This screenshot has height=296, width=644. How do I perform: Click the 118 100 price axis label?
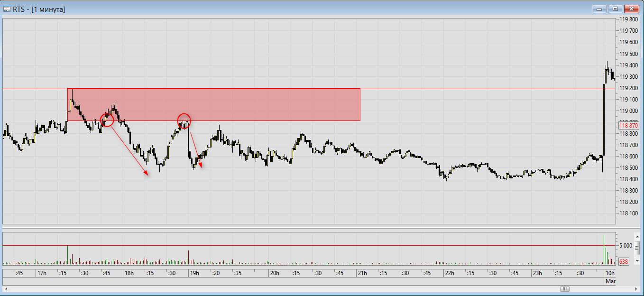click(x=630, y=213)
